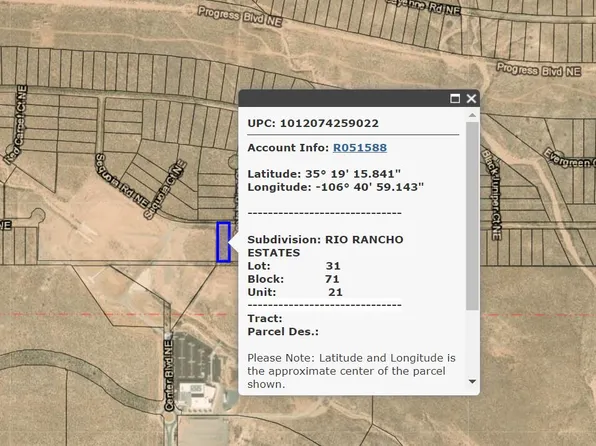Click the UPC: 1012074259022 text

click(x=313, y=123)
